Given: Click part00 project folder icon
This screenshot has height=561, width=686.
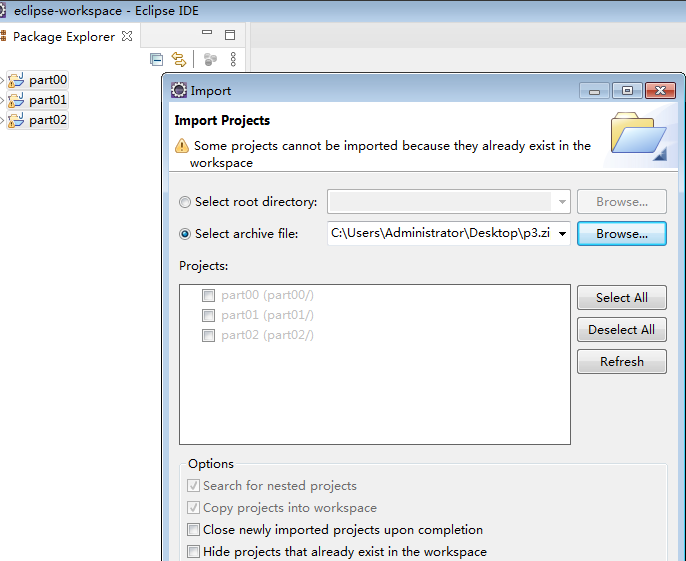Looking at the screenshot, I should coord(16,80).
